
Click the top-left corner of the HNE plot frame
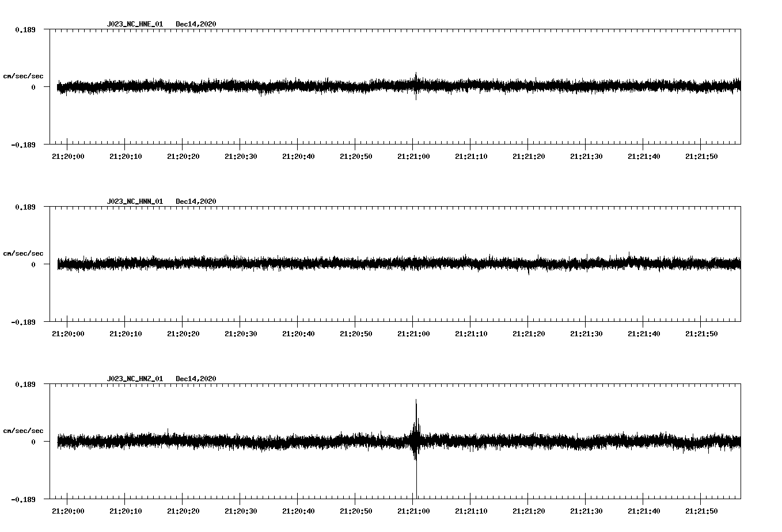click(51, 28)
